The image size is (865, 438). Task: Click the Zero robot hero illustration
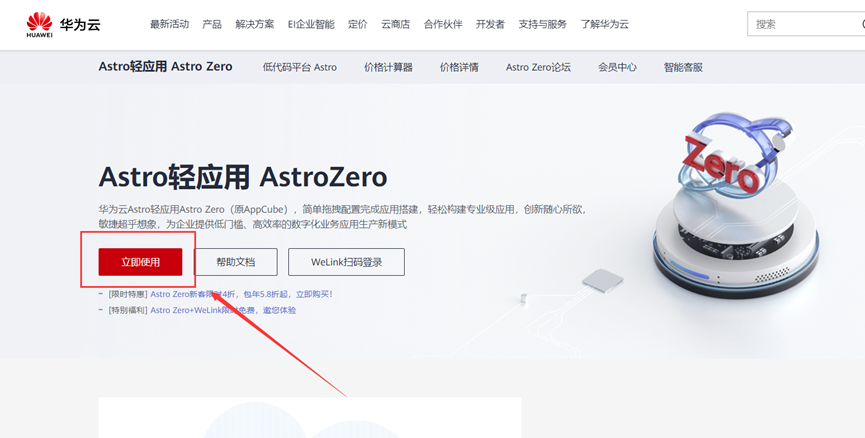click(736, 204)
